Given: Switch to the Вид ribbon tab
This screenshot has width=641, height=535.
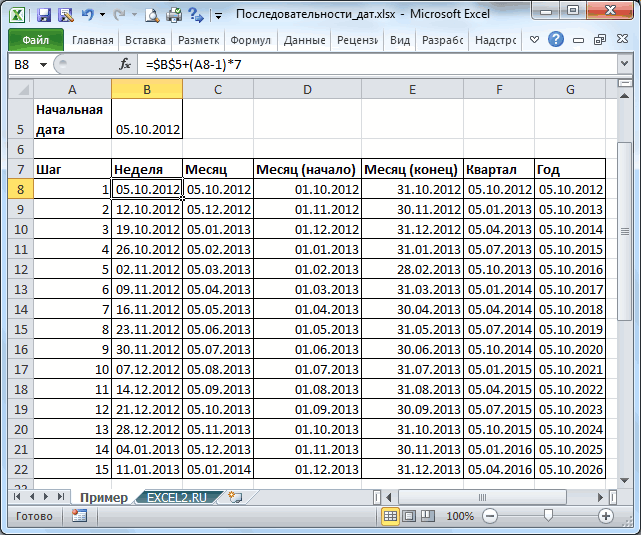Looking at the screenshot, I should pyautogui.click(x=400, y=40).
